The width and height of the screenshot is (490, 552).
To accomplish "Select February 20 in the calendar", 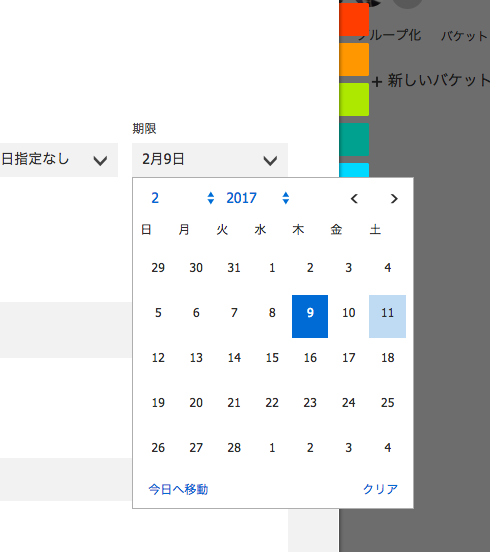I will 196,402.
